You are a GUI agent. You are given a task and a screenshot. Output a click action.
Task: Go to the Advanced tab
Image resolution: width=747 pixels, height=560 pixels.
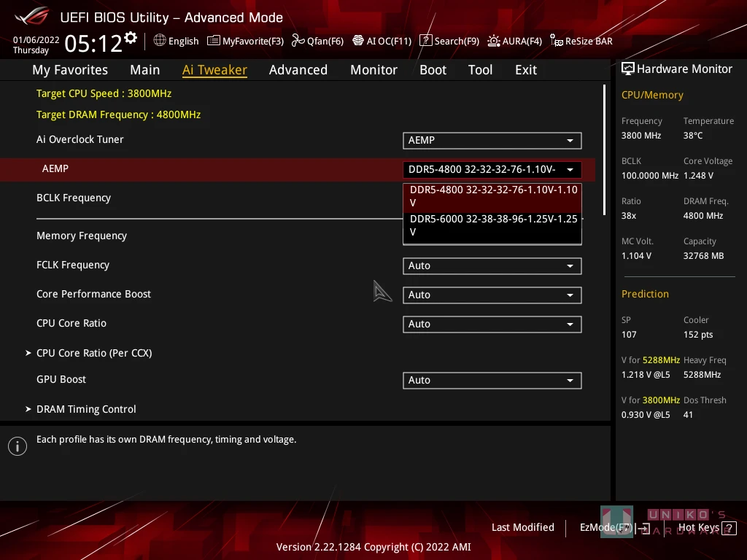298,70
